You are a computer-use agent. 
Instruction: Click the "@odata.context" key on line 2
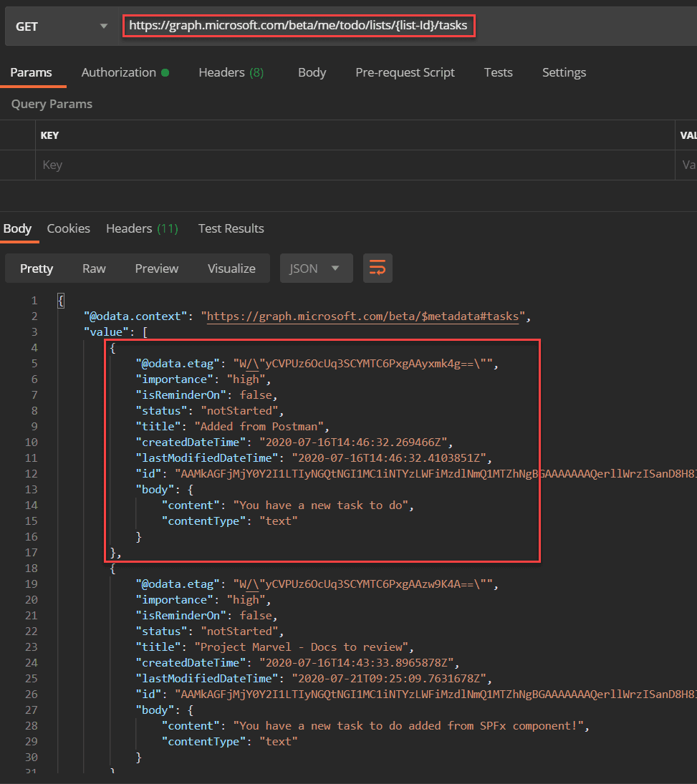pos(135,316)
